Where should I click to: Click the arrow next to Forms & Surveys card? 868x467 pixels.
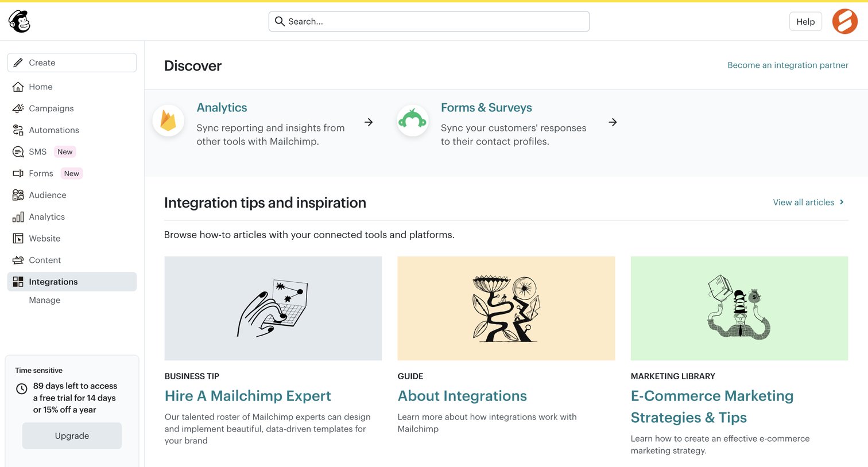pyautogui.click(x=613, y=122)
